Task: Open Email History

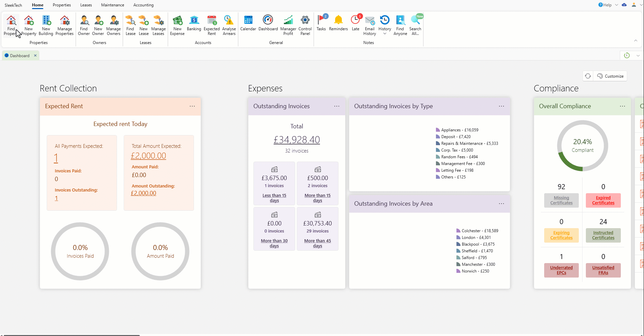Action: click(370, 25)
